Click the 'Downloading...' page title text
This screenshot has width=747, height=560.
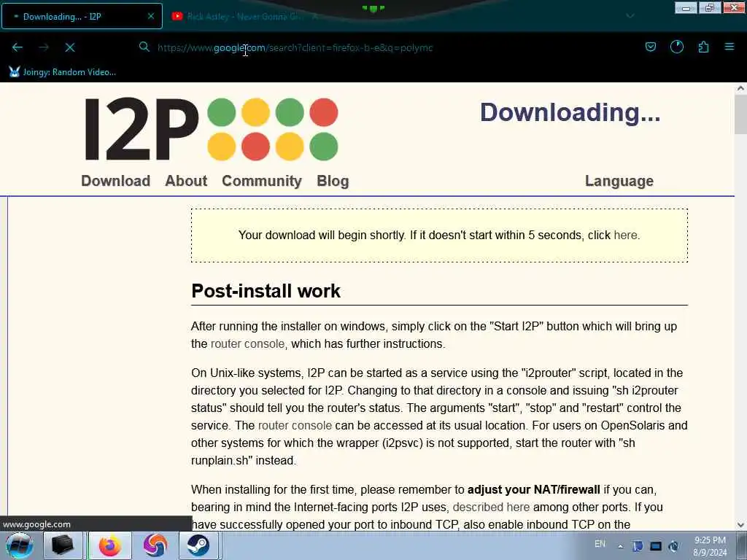570,112
